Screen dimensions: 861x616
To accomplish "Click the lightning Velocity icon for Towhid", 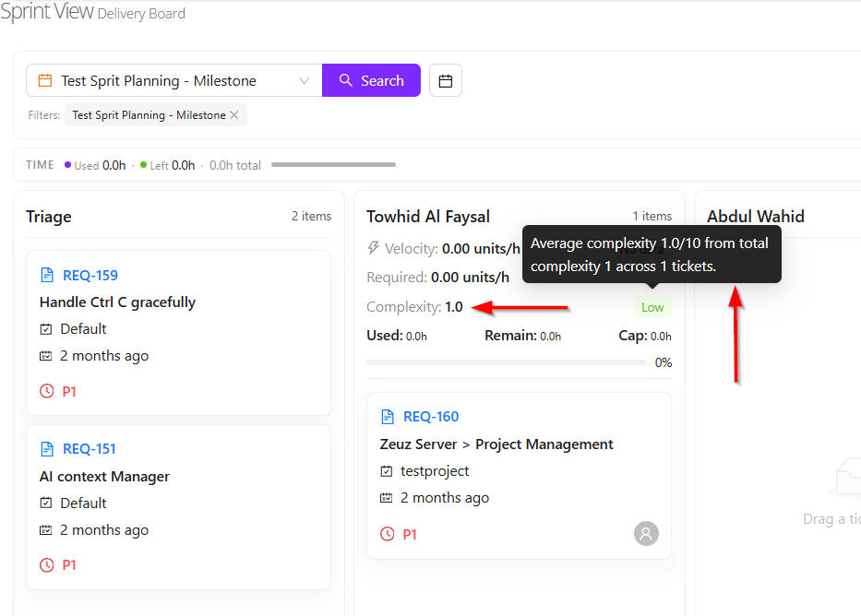I will click(374, 248).
